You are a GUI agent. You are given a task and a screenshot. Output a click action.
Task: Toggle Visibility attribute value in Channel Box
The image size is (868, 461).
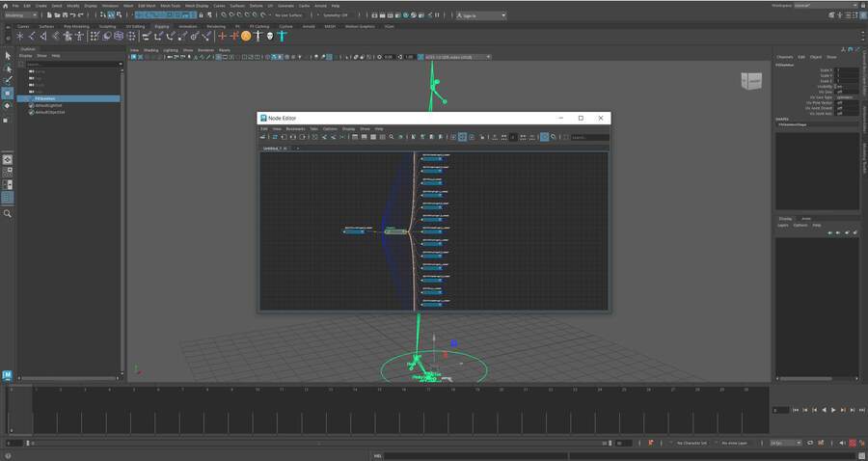(x=838, y=87)
